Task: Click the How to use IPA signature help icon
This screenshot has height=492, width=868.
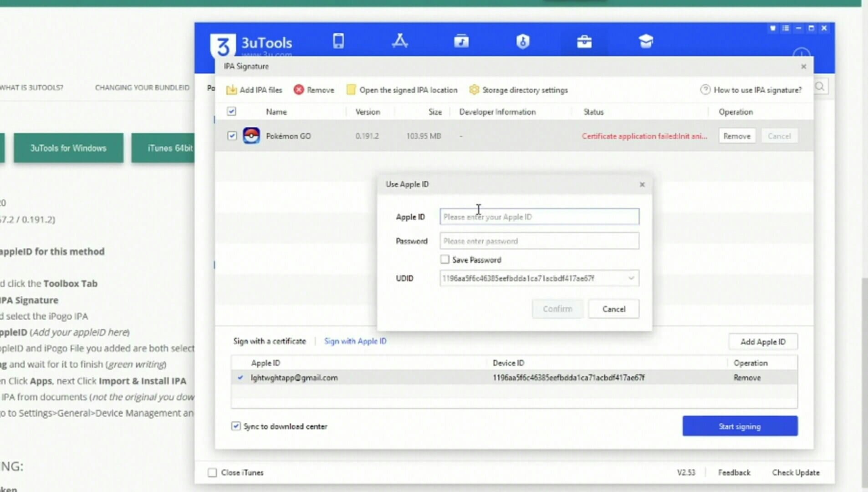Action: tap(705, 90)
